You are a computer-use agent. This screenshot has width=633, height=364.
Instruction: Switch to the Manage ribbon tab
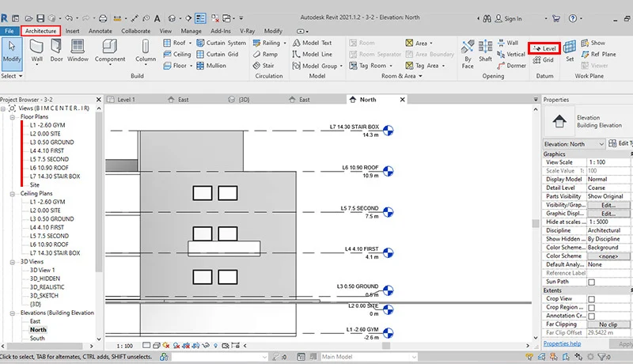click(x=191, y=31)
